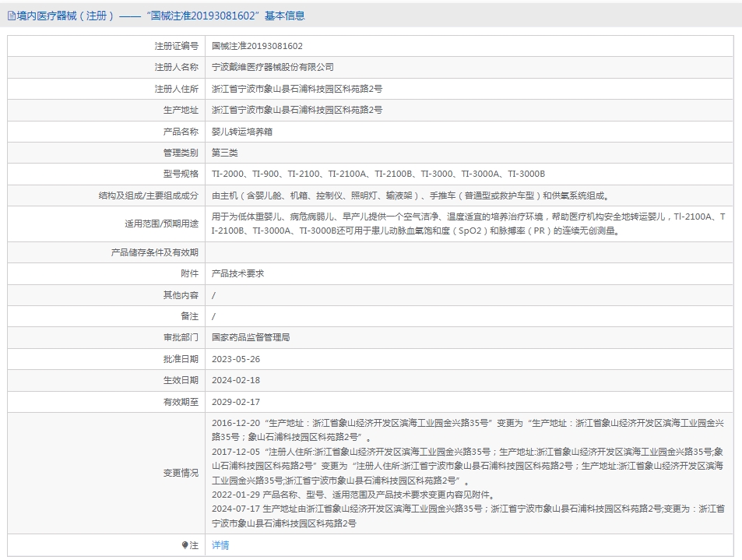This screenshot has width=742, height=560.
Task: Click the 型号规格 label
Action: click(181, 174)
